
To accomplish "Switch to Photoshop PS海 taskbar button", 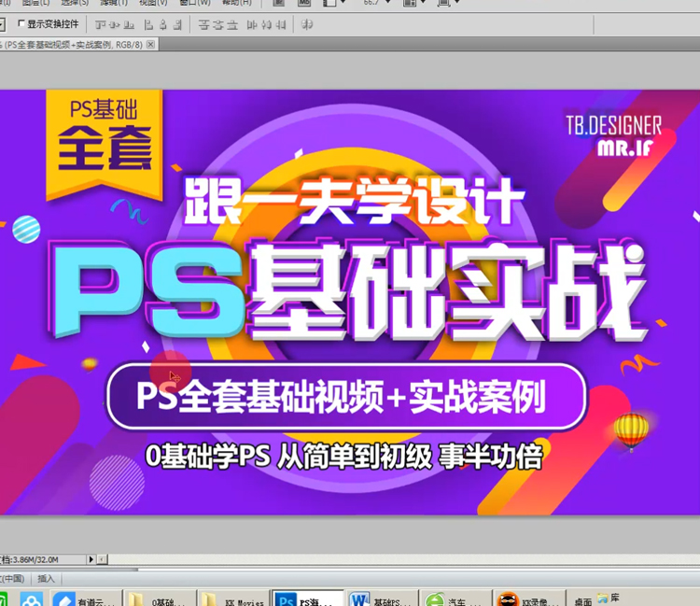I will (x=307, y=599).
